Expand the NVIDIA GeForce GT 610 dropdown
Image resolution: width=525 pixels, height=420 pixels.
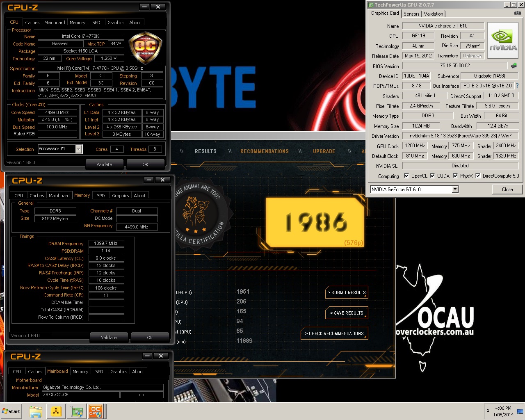tap(455, 189)
